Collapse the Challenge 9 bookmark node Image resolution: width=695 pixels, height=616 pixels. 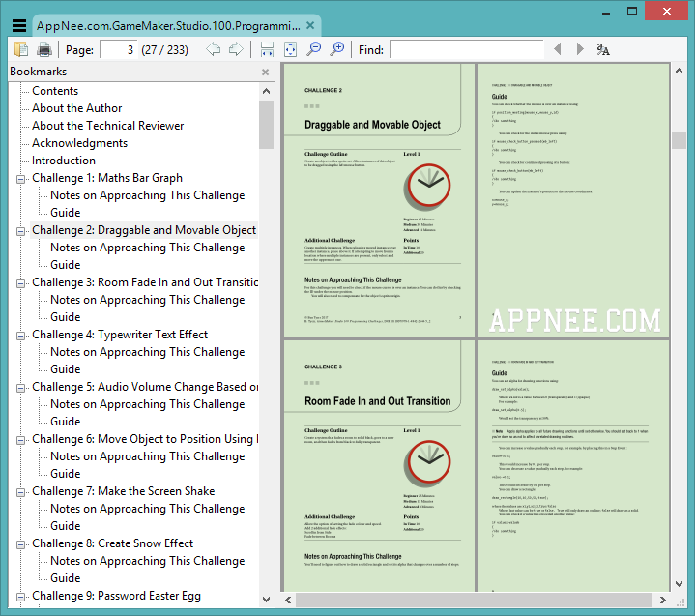click(x=20, y=597)
